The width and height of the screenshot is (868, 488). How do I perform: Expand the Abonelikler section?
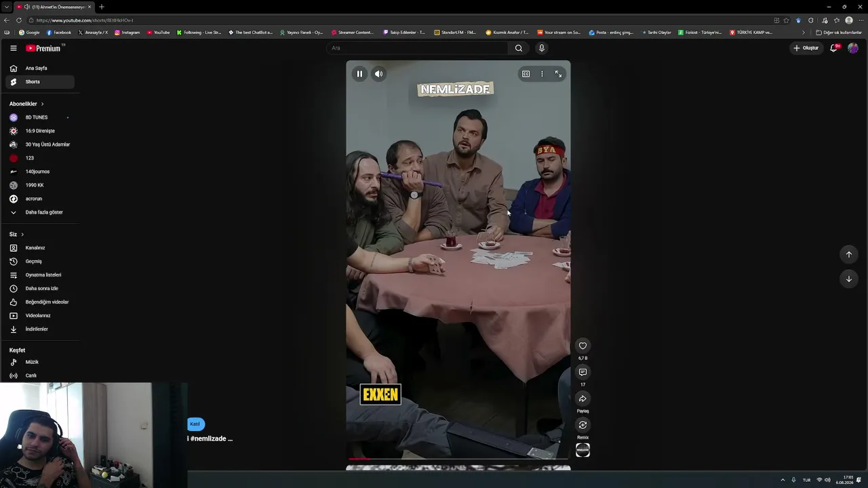point(27,104)
